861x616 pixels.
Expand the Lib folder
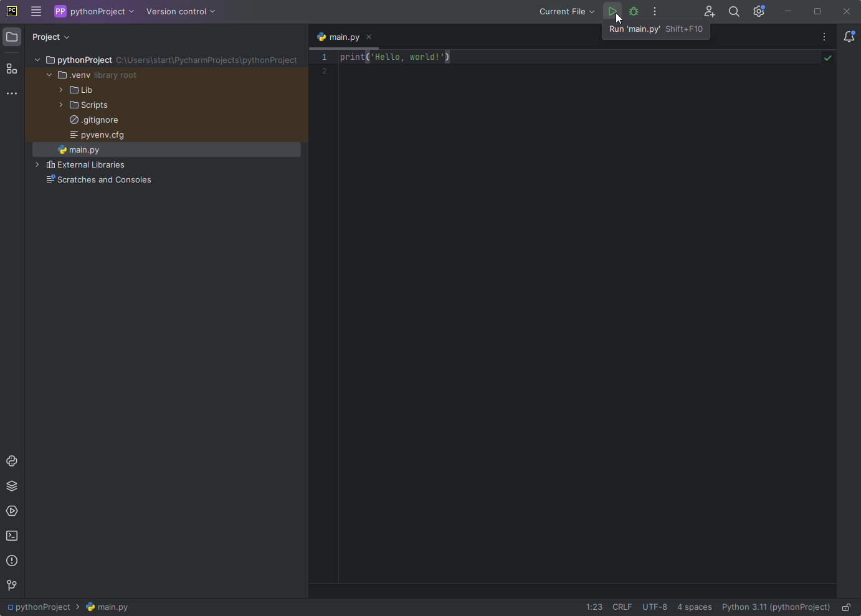point(61,90)
